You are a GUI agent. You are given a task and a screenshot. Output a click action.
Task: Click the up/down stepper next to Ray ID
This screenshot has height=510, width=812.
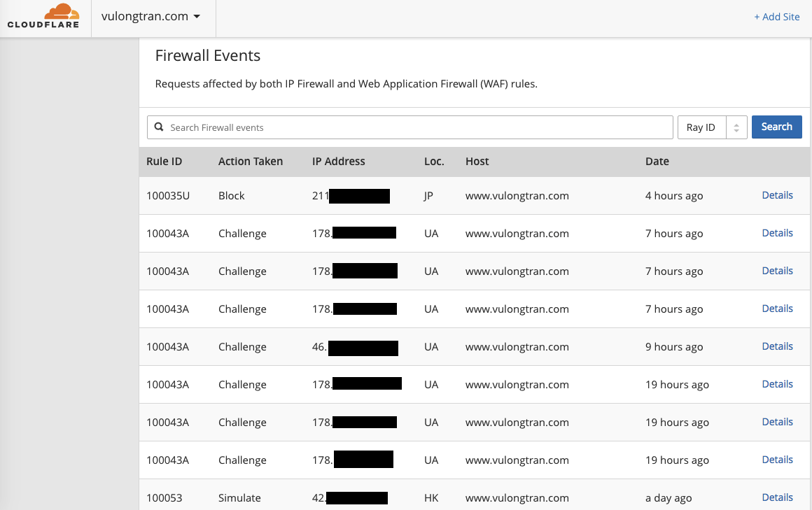(736, 127)
